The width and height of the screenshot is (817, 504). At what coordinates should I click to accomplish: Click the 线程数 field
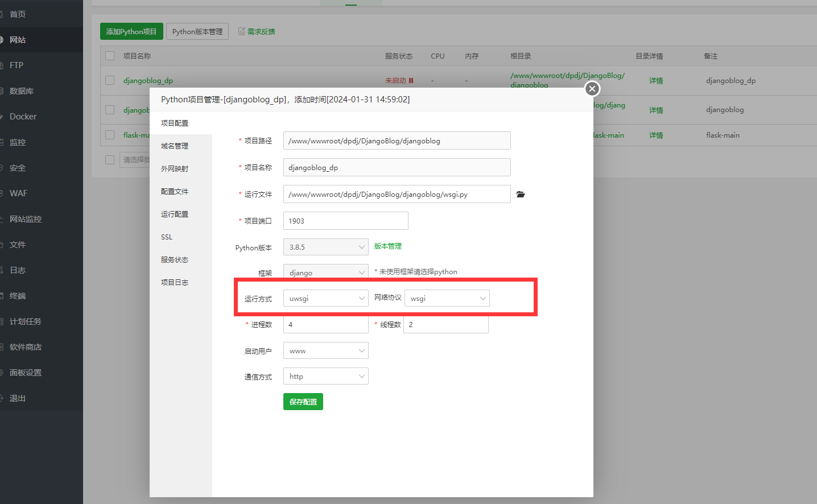coord(446,324)
